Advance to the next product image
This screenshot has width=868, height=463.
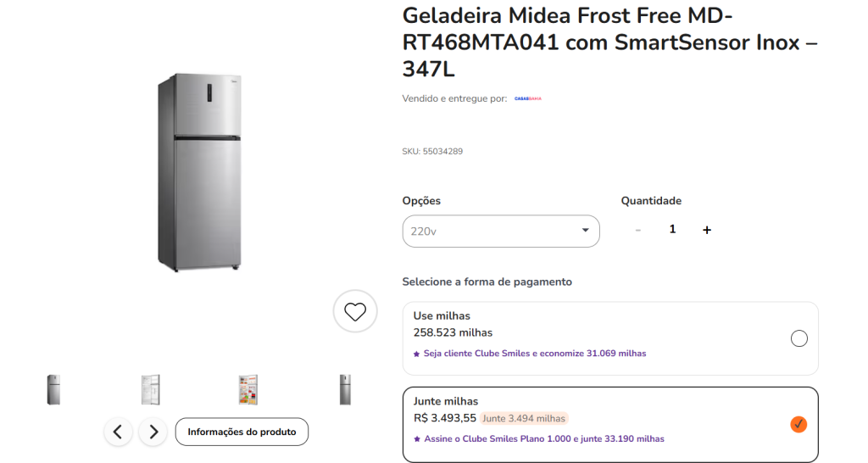pyautogui.click(x=153, y=432)
